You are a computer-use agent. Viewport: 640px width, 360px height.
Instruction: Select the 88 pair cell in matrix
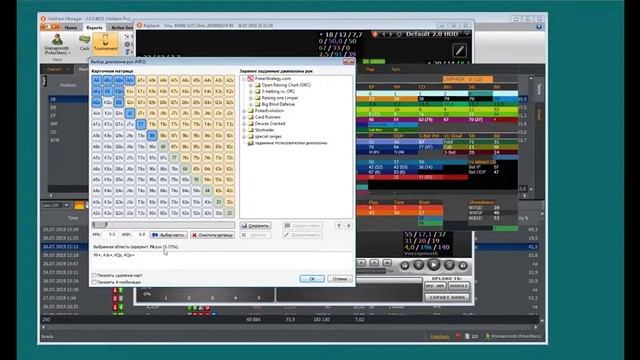[163, 146]
